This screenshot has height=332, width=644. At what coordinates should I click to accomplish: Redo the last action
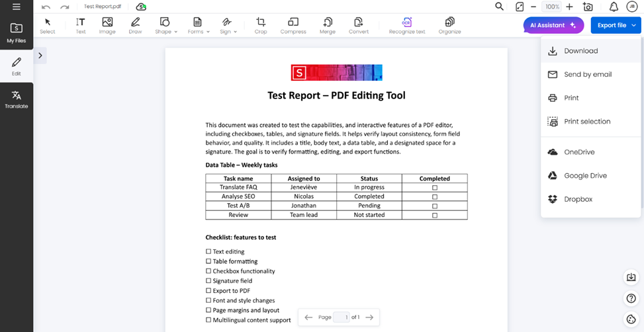(64, 7)
